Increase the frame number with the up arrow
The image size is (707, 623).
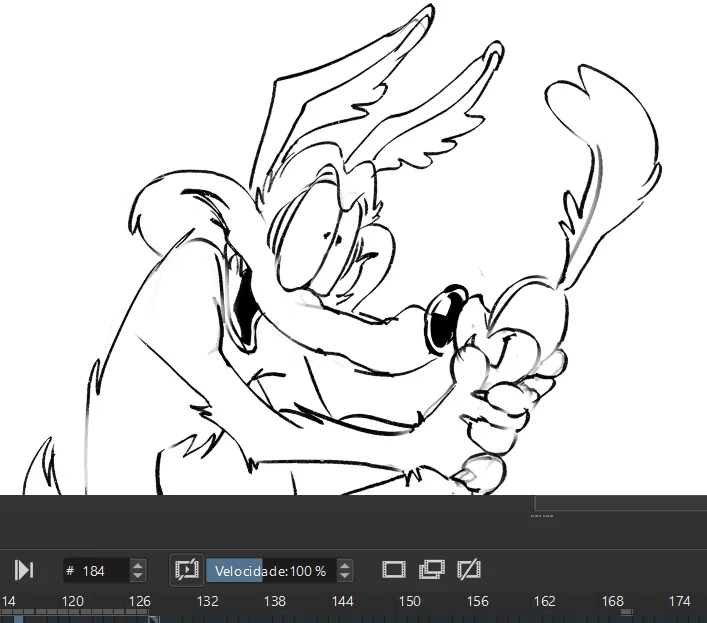pos(138,565)
